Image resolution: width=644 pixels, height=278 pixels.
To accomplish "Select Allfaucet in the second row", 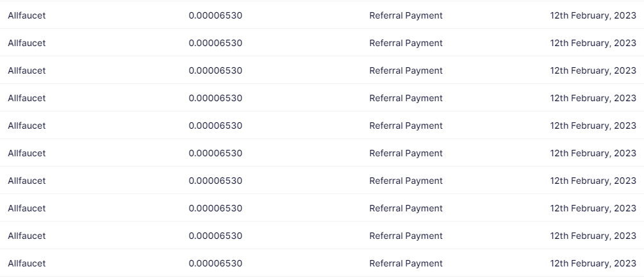I will click(27, 43).
